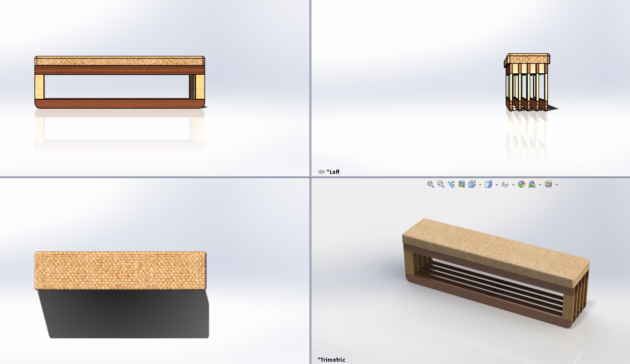Select the Zoom to Area tool
This screenshot has height=364, width=630.
click(x=441, y=184)
